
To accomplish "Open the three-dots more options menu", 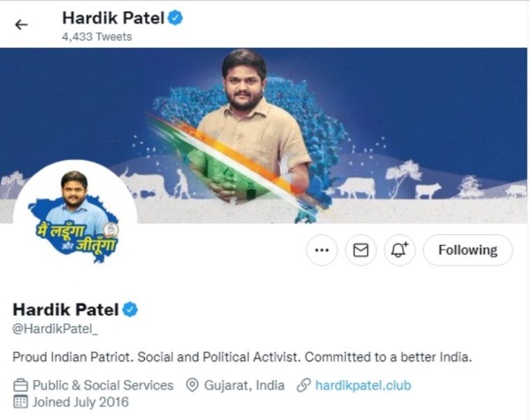I will coord(322,250).
